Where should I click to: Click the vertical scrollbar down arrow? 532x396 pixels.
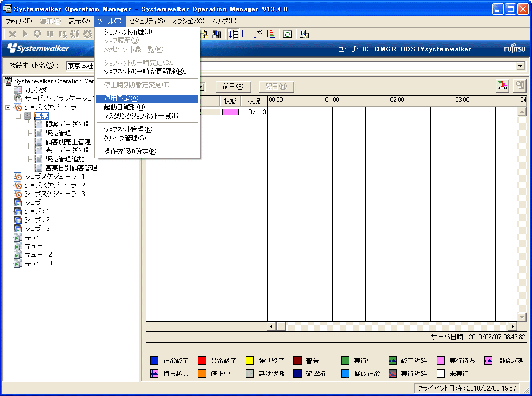522,317
